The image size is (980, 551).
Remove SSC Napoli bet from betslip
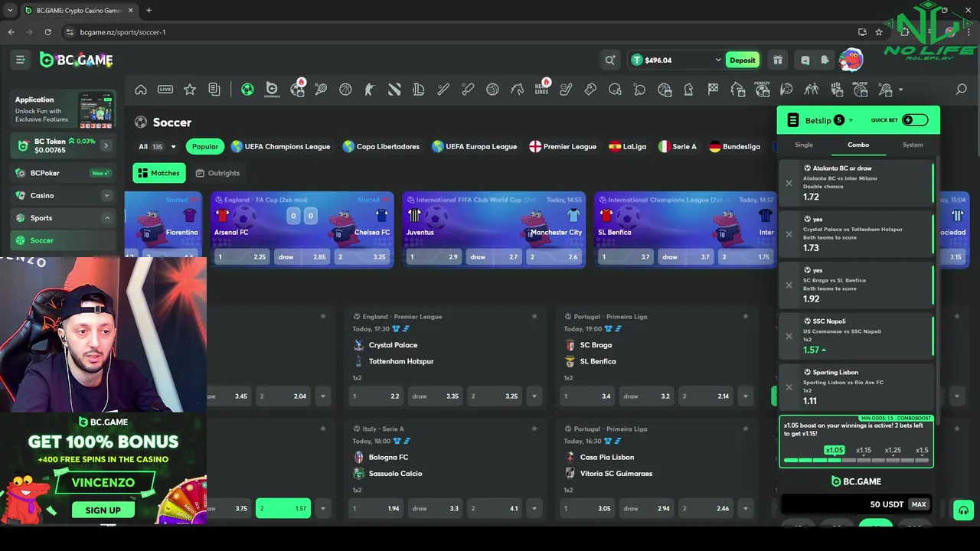(x=789, y=336)
